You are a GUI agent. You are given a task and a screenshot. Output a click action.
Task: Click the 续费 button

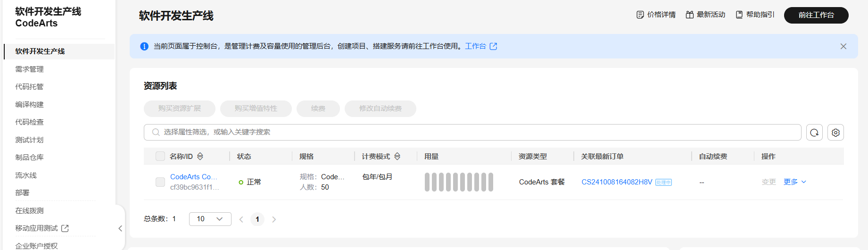coord(318,108)
